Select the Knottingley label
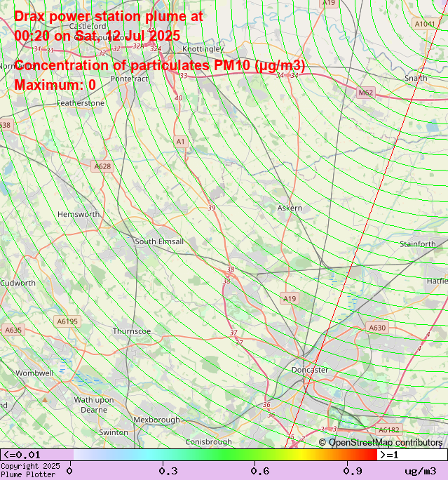448x480 pixels. click(203, 49)
